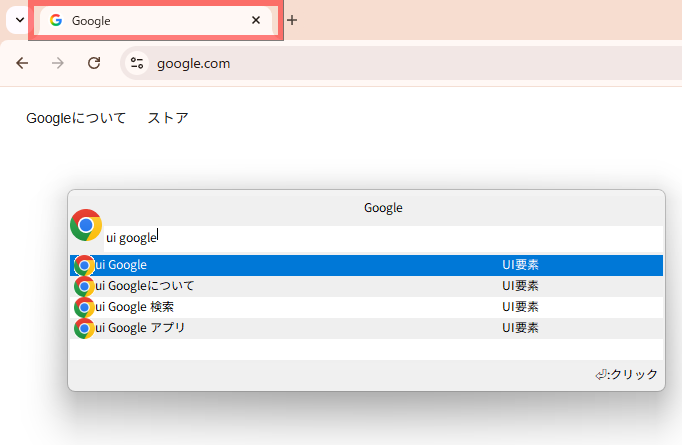682x445 pixels.
Task: Select the "ui Google アプリ" result
Action: pyautogui.click(x=300, y=328)
